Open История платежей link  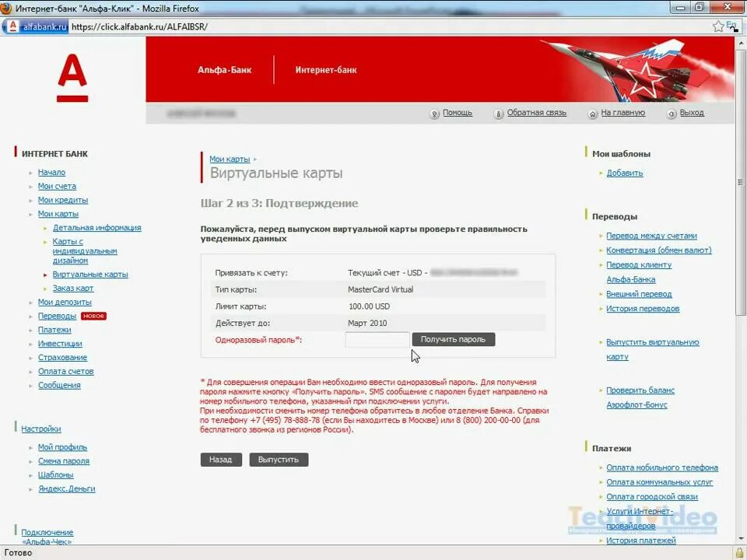click(x=640, y=541)
